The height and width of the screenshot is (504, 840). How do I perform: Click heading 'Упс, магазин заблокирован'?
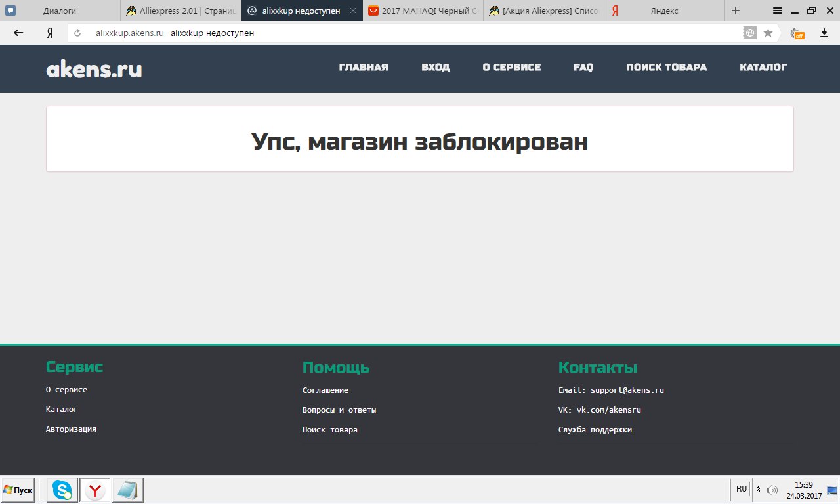coord(420,141)
